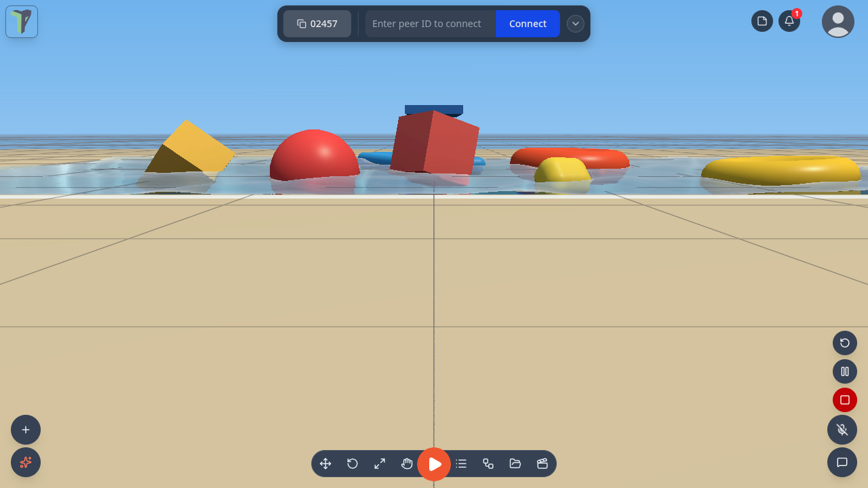This screenshot has width=868, height=488.
Task: Focus the 'Enter peer ID to connect' field
Action: pos(431,24)
